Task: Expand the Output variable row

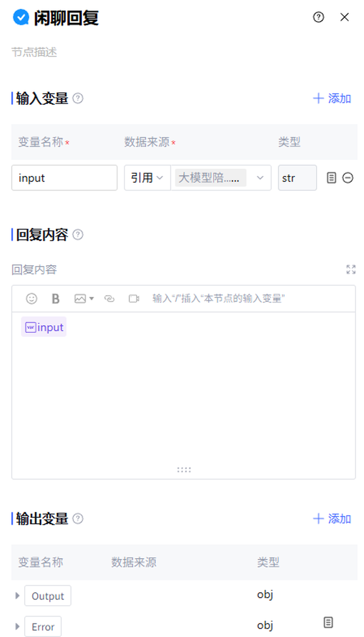Action: [17, 596]
